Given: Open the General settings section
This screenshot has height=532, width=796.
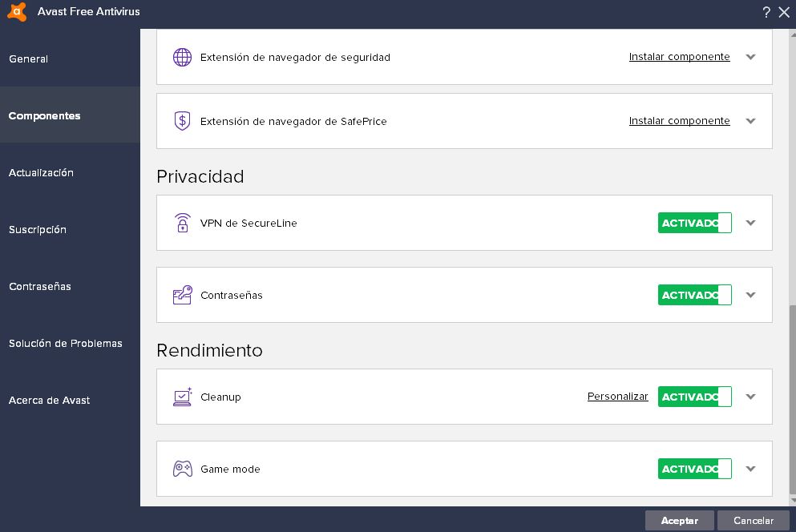Looking at the screenshot, I should coord(70,58).
